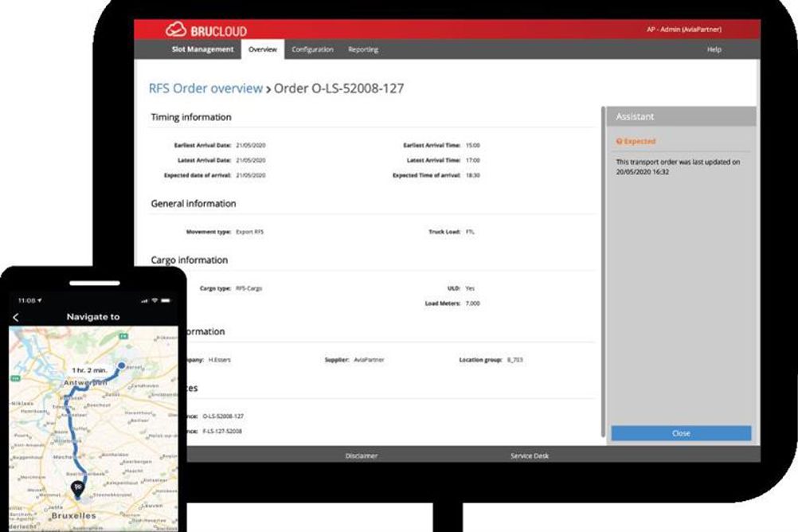Open the Disclaimer footer link

point(362,456)
